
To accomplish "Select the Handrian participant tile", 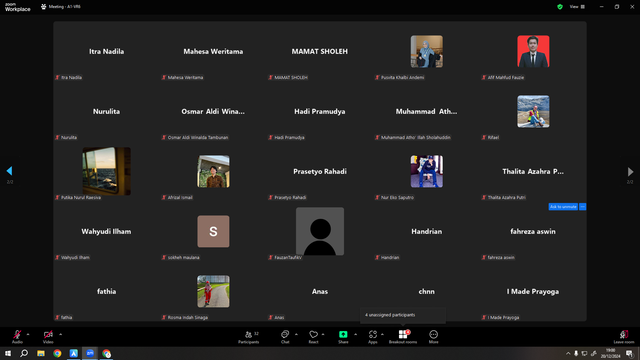I will tap(427, 231).
